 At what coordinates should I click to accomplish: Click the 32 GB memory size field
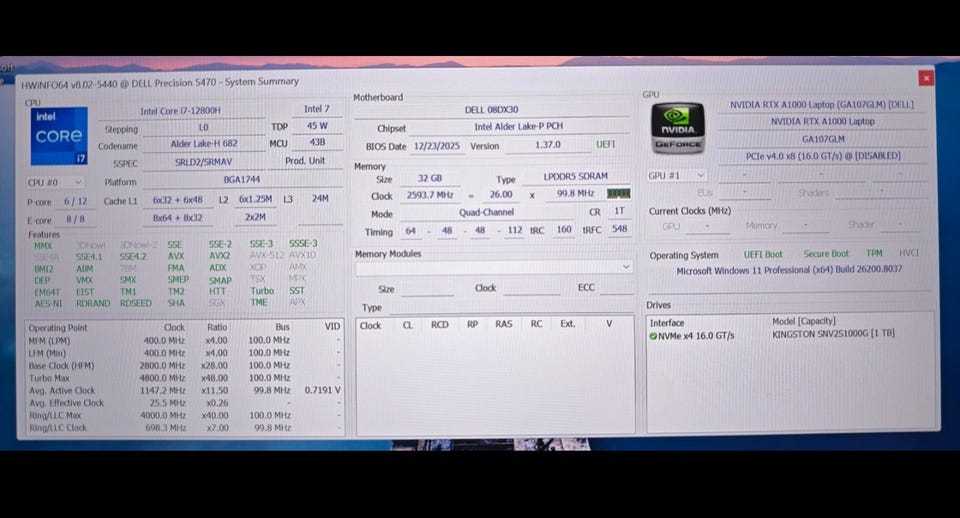click(x=430, y=178)
